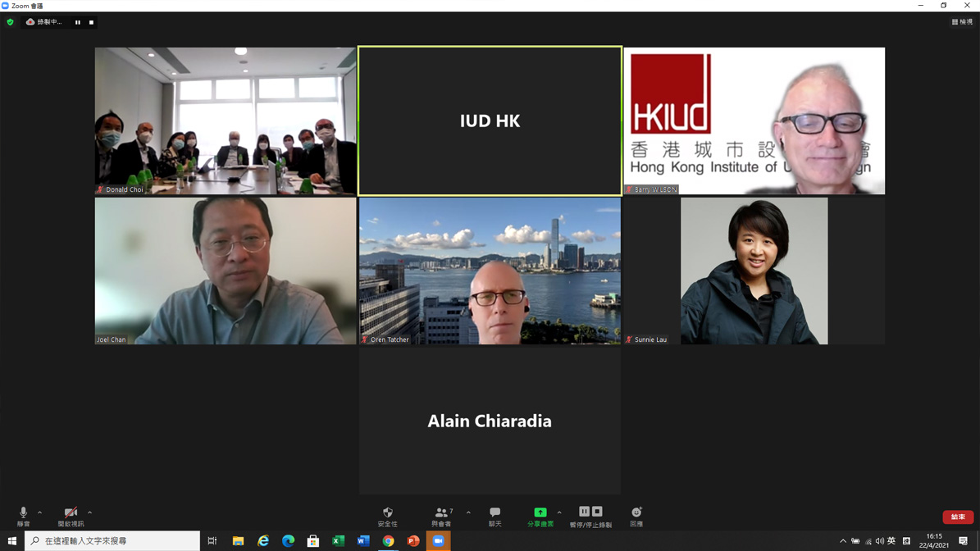Open the Chat panel
This screenshot has width=980, height=551.
(495, 516)
